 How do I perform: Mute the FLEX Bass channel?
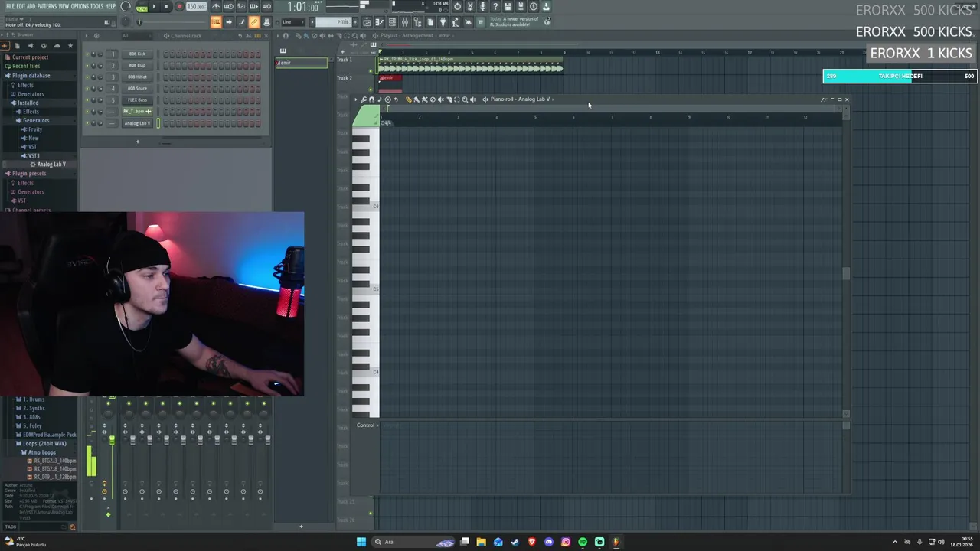(x=87, y=99)
